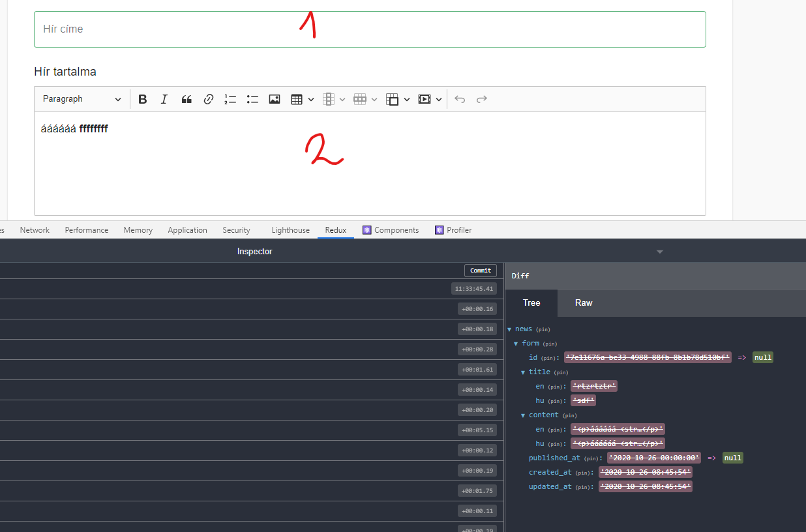This screenshot has height=532, width=806.
Task: Open the Memory devtools tab
Action: (138, 230)
